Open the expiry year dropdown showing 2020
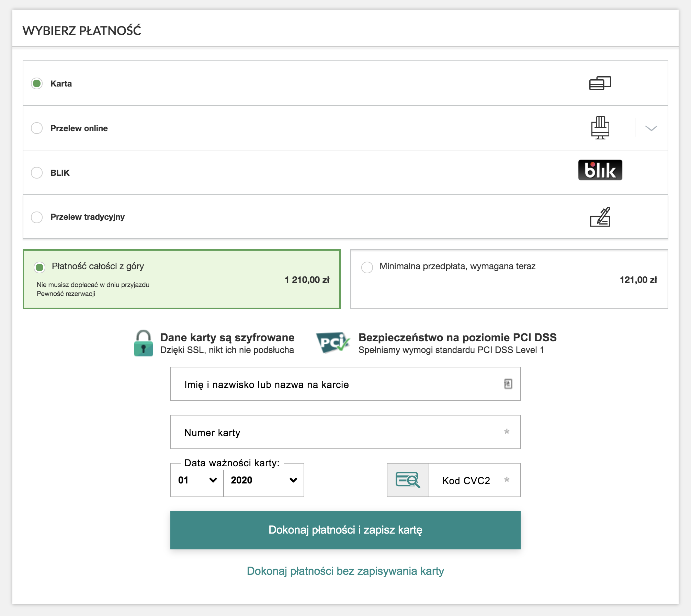691x616 pixels. point(263,480)
